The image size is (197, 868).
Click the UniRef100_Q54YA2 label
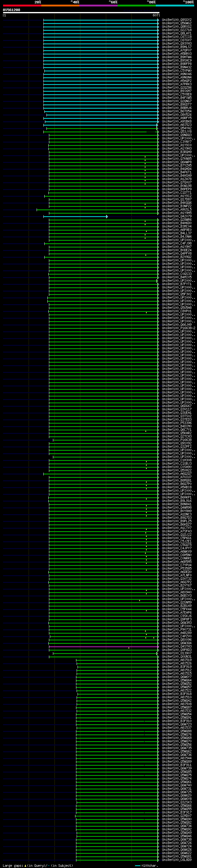(x=176, y=128)
